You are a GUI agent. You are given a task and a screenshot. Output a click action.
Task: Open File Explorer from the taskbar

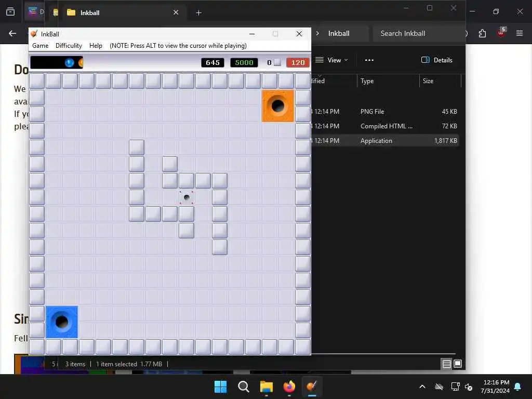coord(267,387)
